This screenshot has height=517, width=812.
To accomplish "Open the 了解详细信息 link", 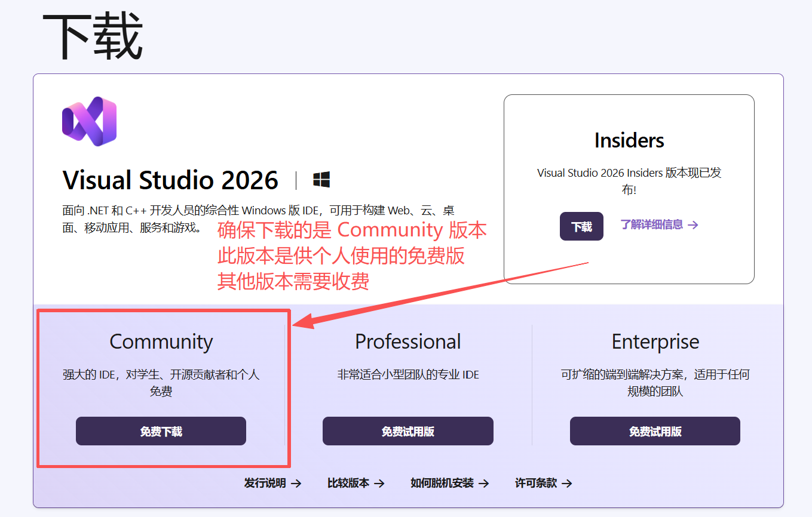I will 651,225.
